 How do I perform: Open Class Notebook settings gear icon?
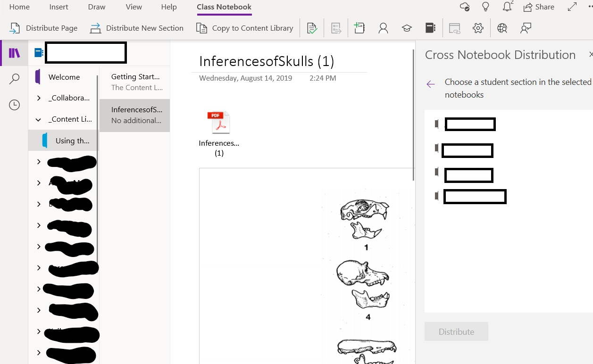[478, 28]
